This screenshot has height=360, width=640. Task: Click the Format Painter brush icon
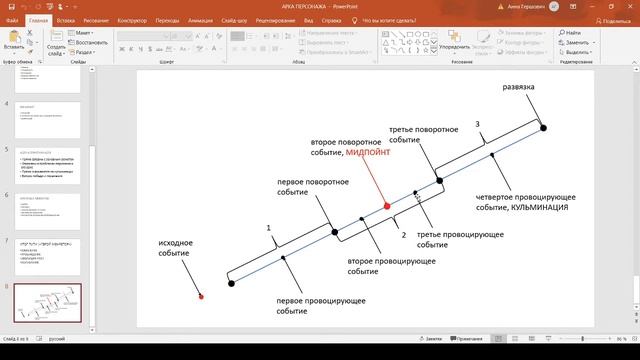coord(30,52)
